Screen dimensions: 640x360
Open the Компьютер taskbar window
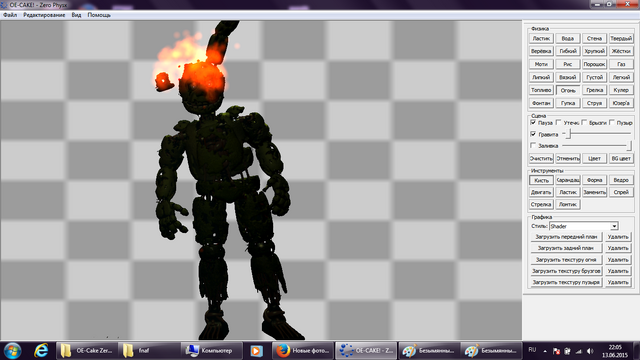tap(211, 351)
